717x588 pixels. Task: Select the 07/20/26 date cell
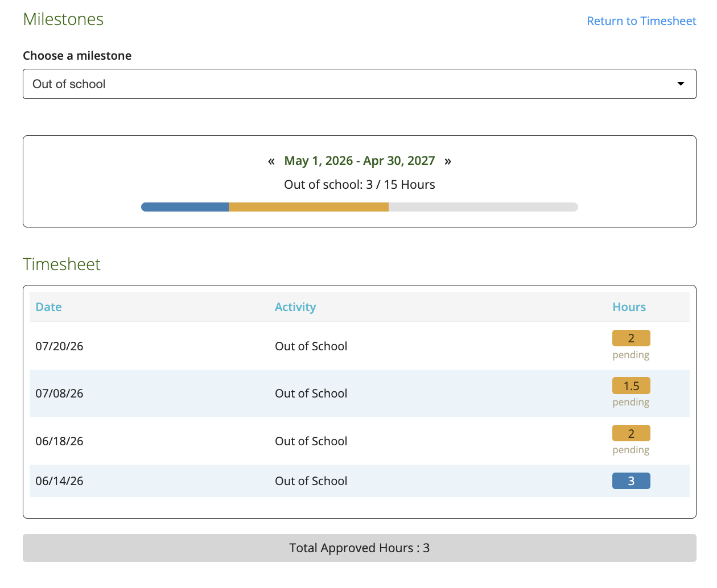pos(59,346)
